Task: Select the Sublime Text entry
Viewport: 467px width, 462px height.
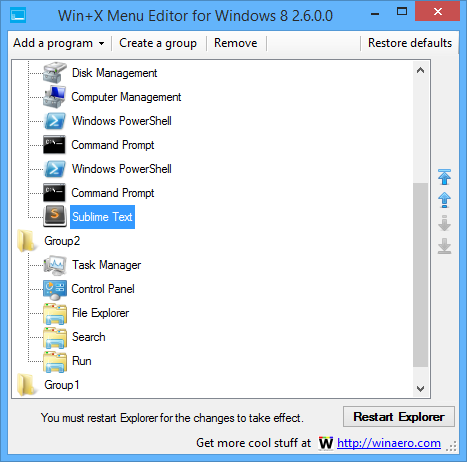Action: coord(102,217)
